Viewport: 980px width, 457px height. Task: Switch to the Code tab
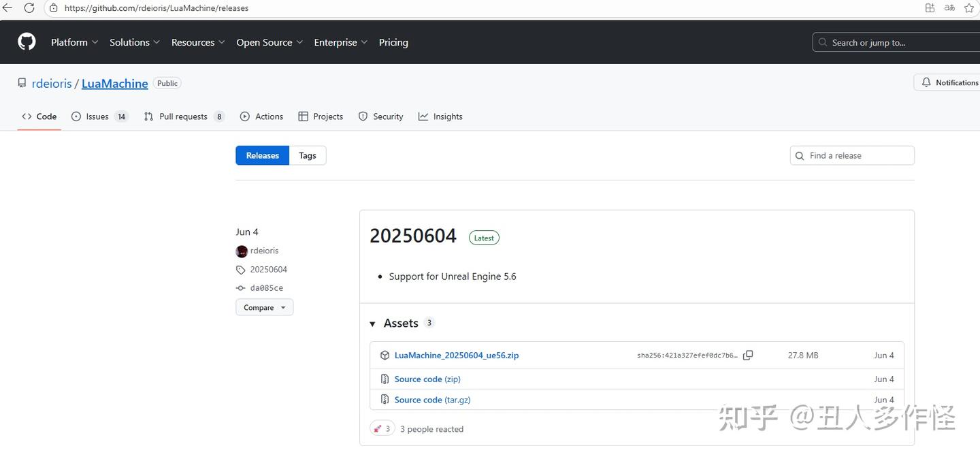pos(39,116)
